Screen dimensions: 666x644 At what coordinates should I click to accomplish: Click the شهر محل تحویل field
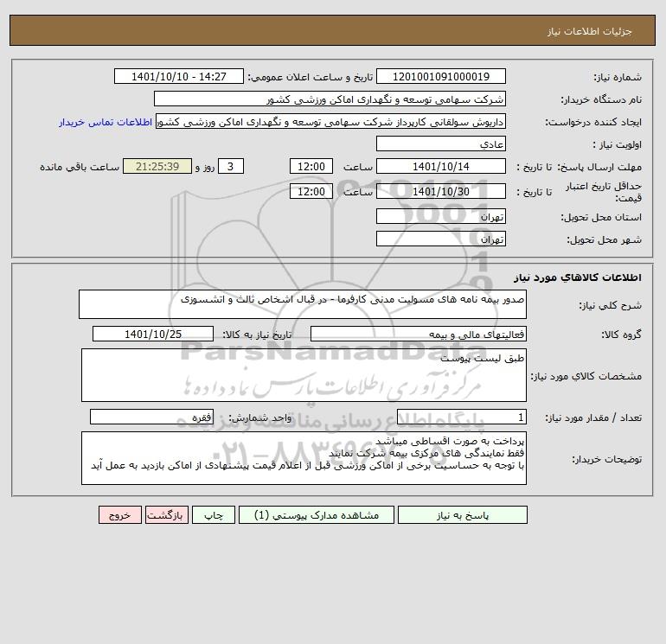441,239
